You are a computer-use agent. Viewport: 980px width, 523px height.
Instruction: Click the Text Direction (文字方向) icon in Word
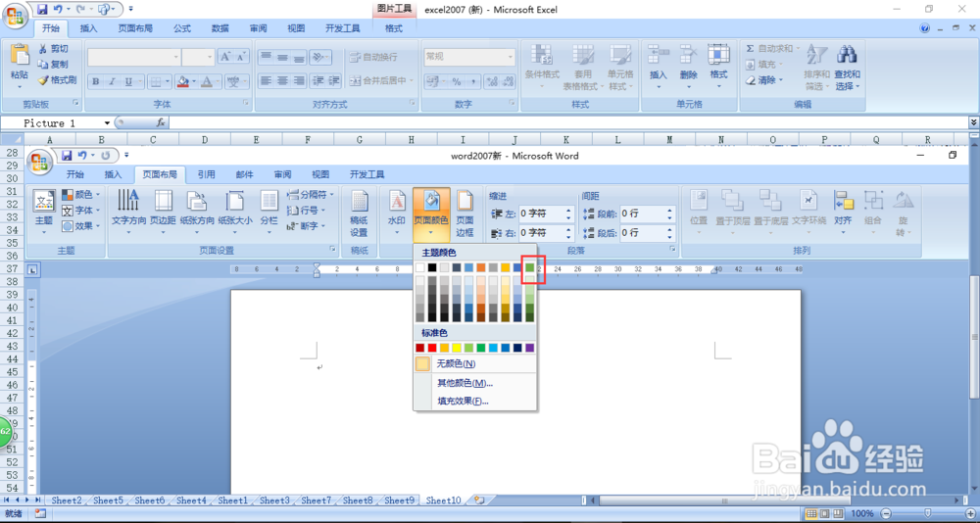[x=128, y=200]
